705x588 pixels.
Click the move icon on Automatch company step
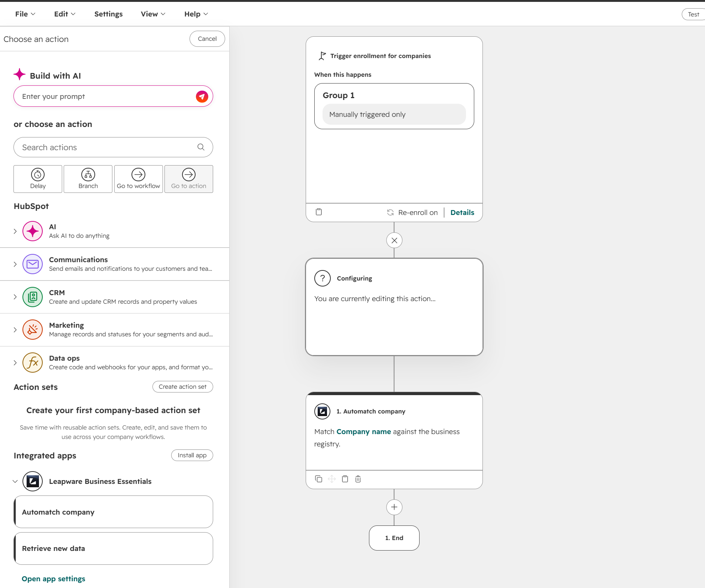(x=332, y=479)
